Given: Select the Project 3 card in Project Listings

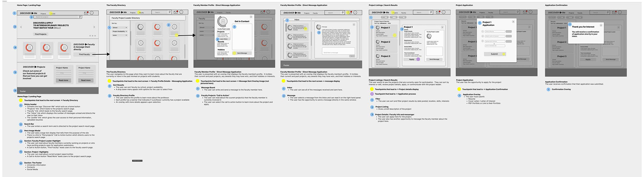Looking at the screenshot, I should (x=386, y=59).
